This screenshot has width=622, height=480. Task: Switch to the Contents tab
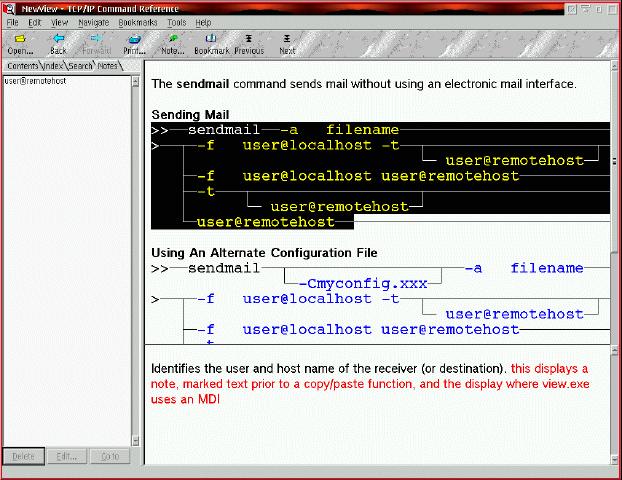tap(23, 66)
